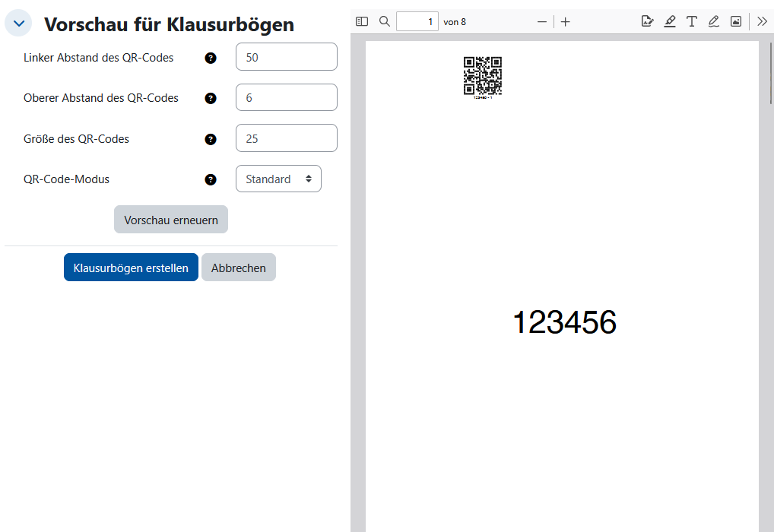This screenshot has height=532, width=774.
Task: Collapse the Vorschau für Klausurbögen section
Action: coord(17,24)
